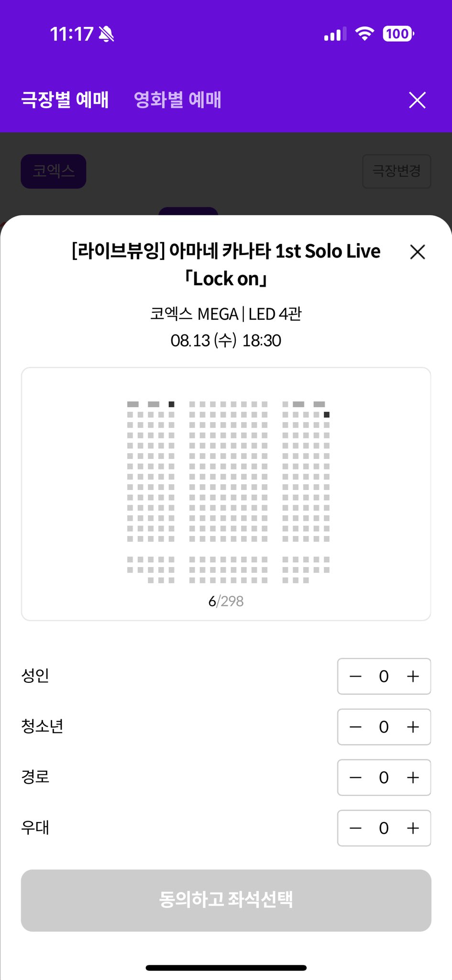Switch to 극장별 예매 tab
The height and width of the screenshot is (980, 452).
(65, 100)
